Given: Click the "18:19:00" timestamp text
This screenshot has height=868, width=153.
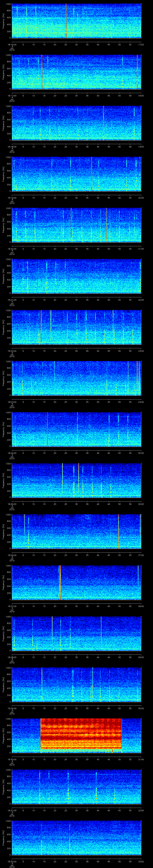Looking at the screenshot, I should pyautogui.click(x=12, y=198).
